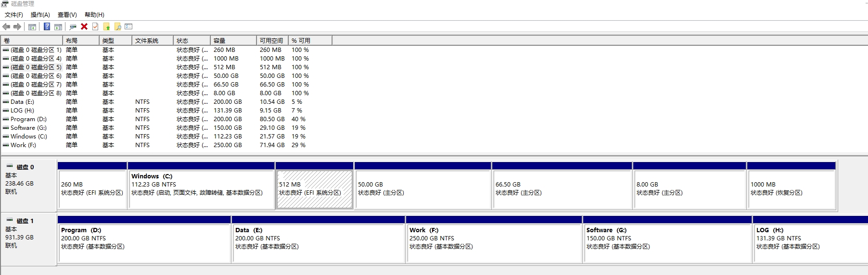The width and height of the screenshot is (868, 275).
Task: Sort by the 状态 column header
Action: tap(192, 41)
